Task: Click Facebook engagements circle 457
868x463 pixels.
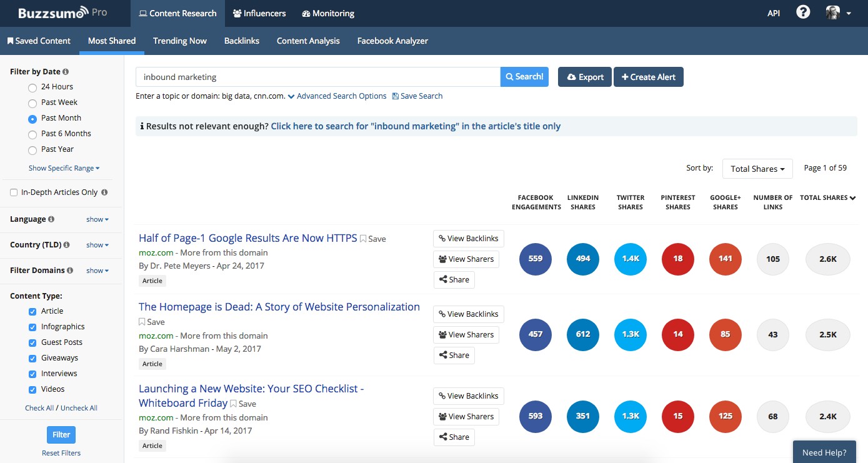Action: click(x=536, y=334)
